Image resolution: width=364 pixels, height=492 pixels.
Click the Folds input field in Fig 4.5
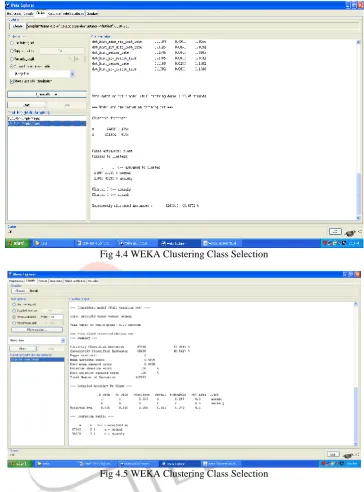point(56,317)
